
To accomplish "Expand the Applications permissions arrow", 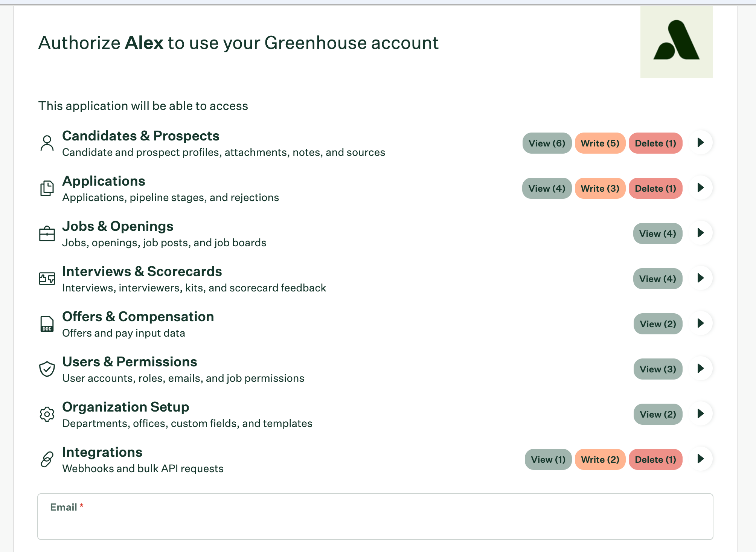I will (x=701, y=188).
